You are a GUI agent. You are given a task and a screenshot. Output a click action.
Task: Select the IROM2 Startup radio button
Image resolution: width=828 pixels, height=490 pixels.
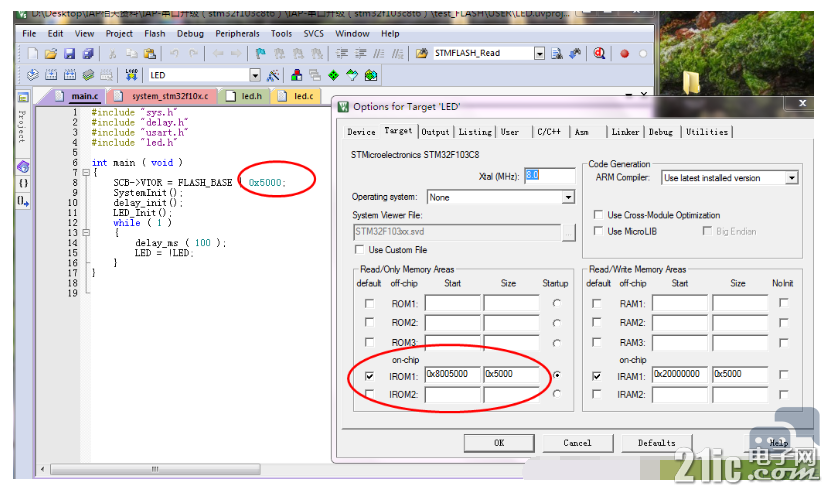[x=557, y=394]
